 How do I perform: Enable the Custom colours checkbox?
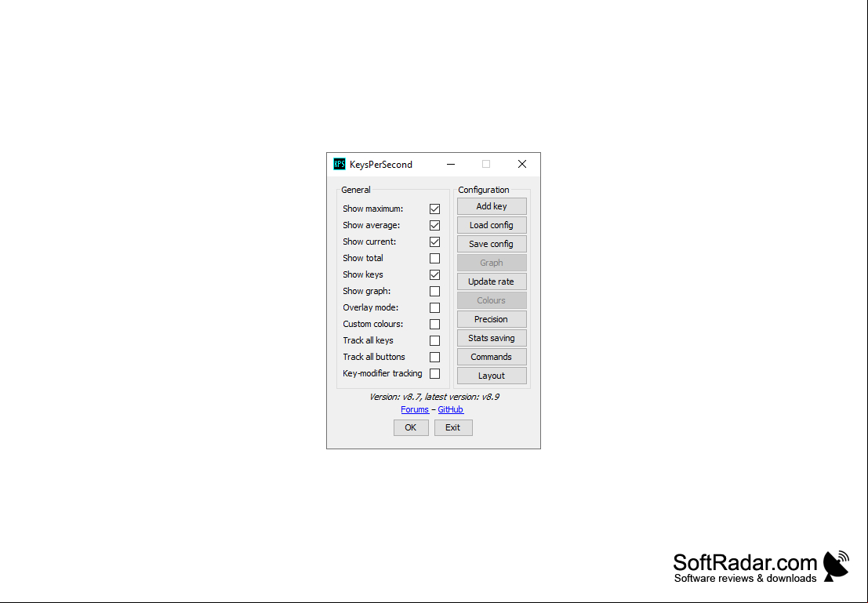coord(434,324)
